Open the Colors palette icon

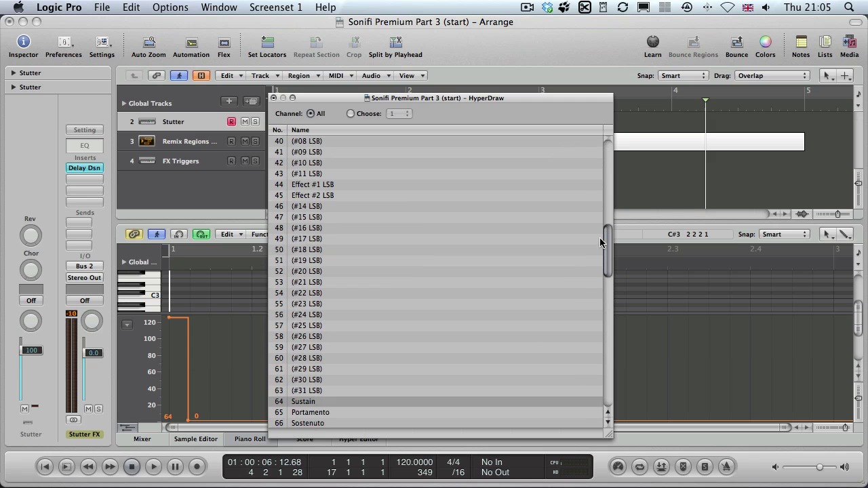(765, 43)
